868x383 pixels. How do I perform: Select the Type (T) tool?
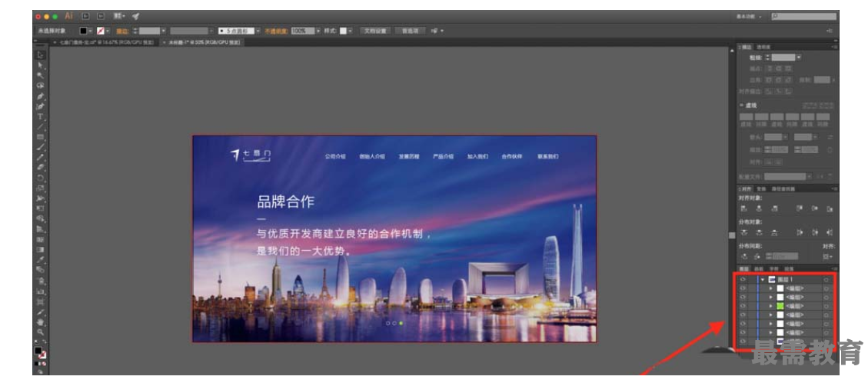41,117
